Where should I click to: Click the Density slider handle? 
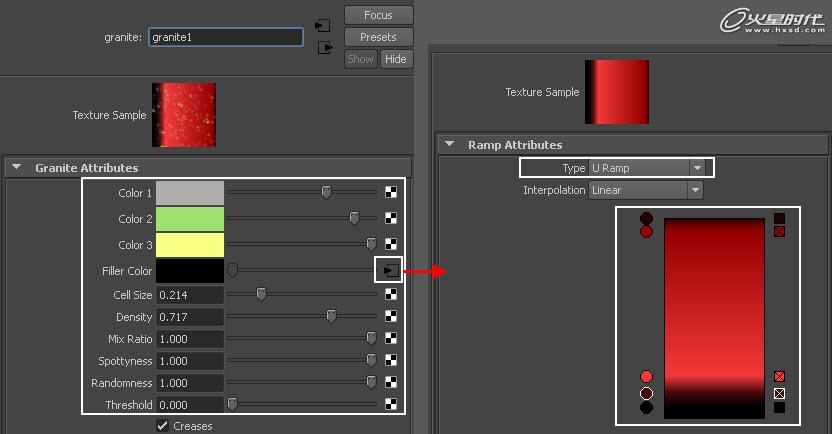331,316
